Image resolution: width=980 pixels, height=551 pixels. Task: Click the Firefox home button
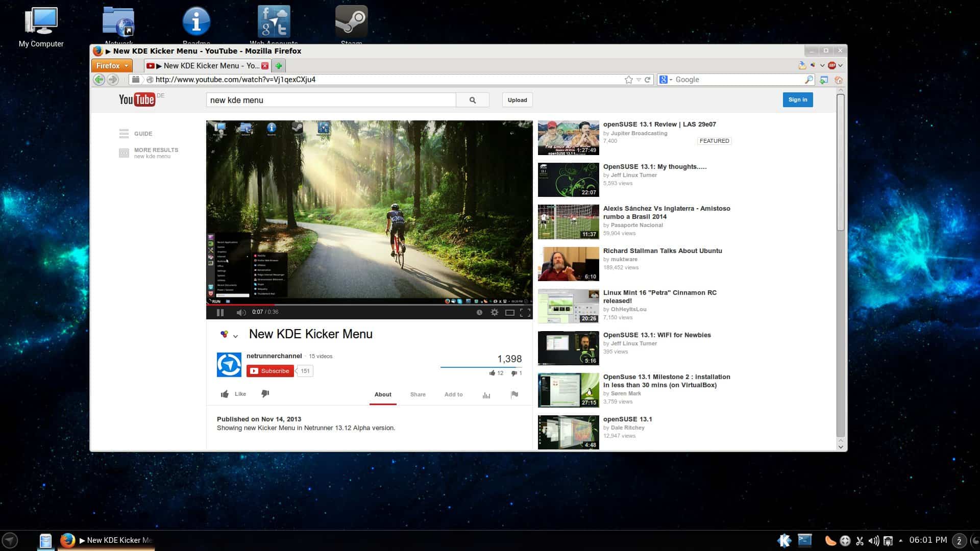839,80
